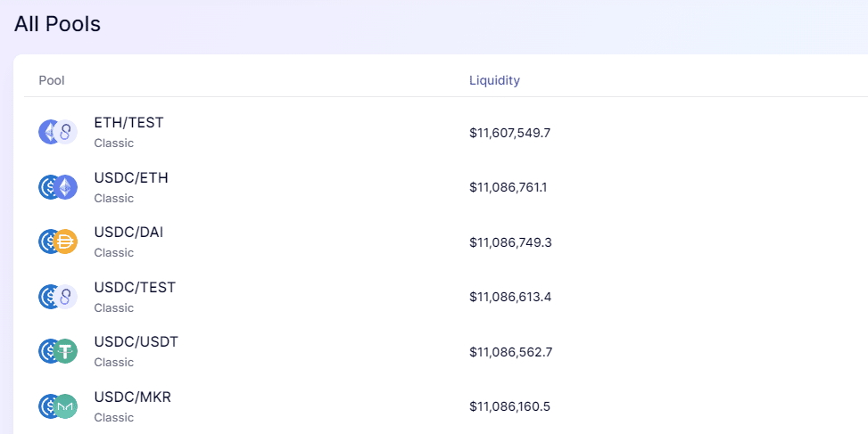Select the $11,086,160.5 liquidity value
Viewport: 868px width, 434px height.
510,407
